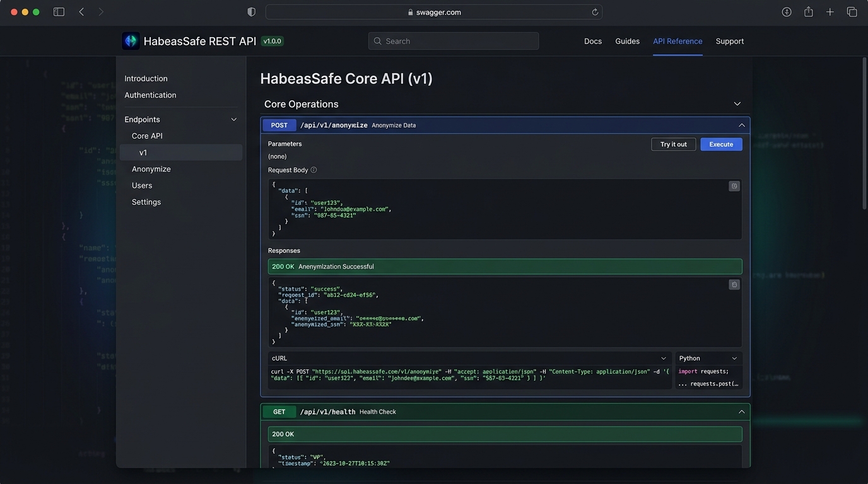
Task: Open the Support nav item
Action: pos(730,41)
